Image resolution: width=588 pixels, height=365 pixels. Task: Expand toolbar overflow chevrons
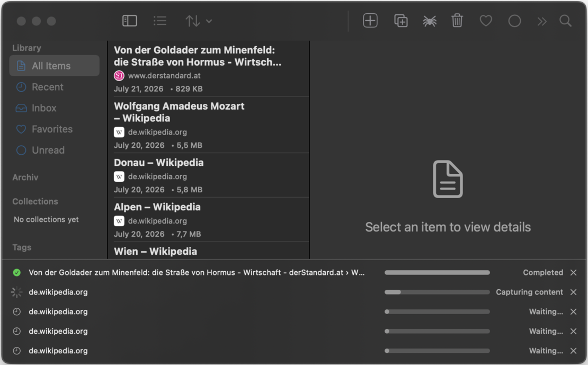pos(541,21)
